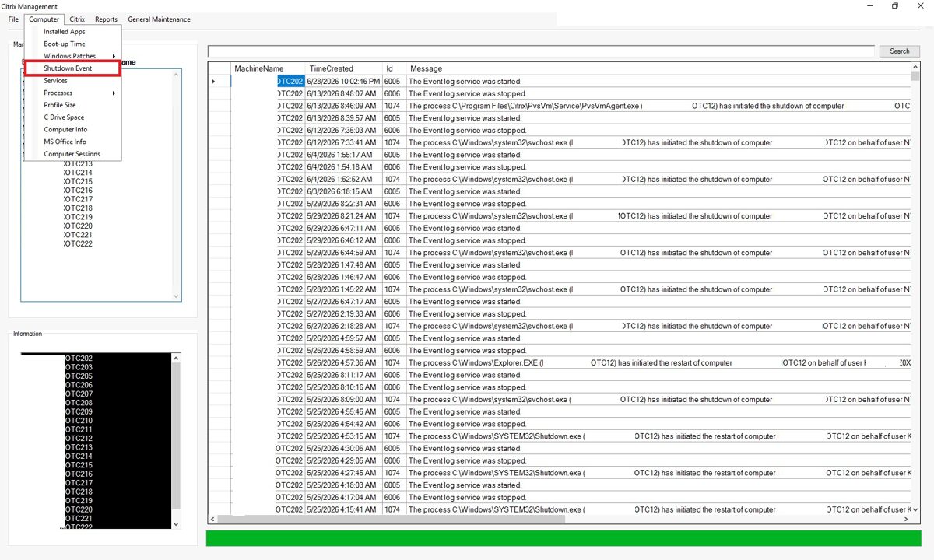Click the green progress bar
The image size is (934, 560).
click(x=564, y=538)
